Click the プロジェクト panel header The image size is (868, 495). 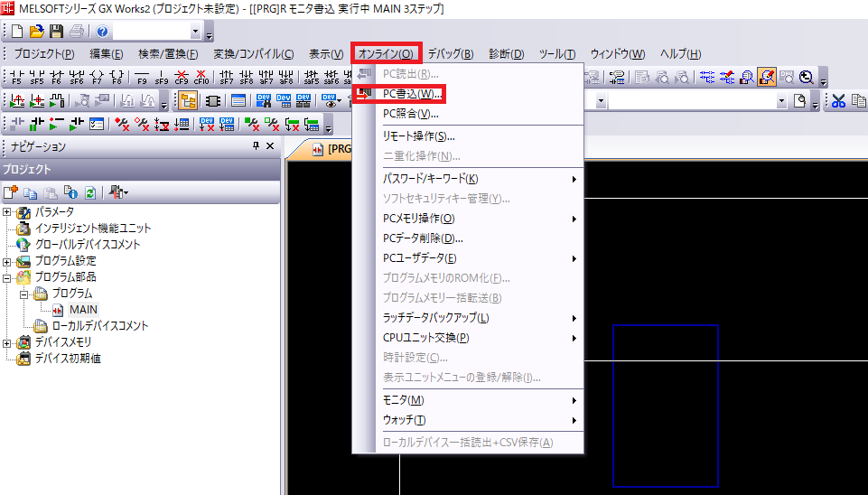point(141,170)
